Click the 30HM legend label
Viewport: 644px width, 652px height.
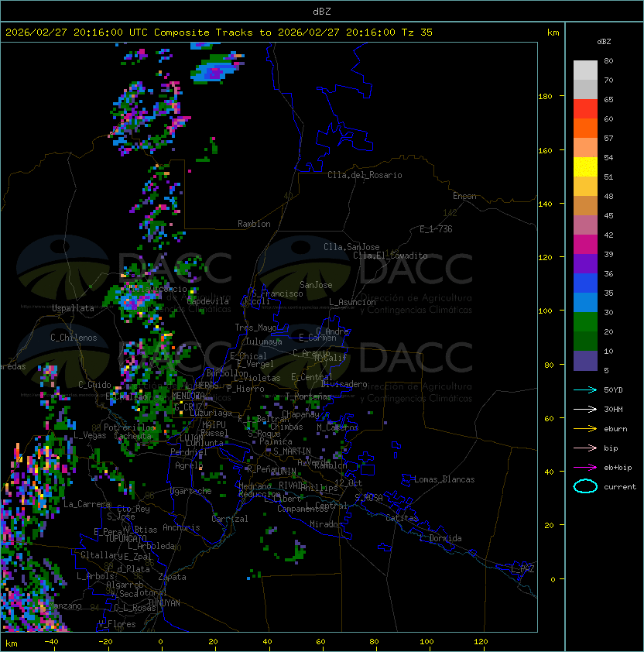pos(613,410)
